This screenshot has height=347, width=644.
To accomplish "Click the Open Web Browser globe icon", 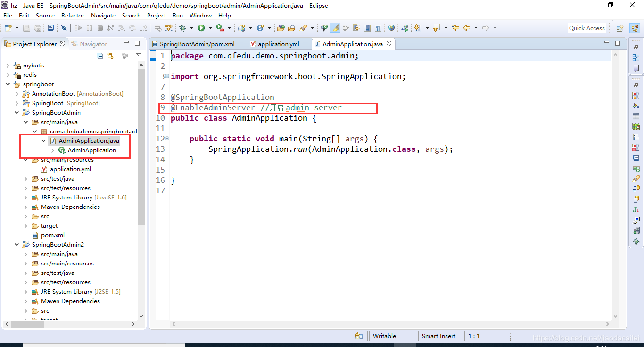I will [x=391, y=28].
